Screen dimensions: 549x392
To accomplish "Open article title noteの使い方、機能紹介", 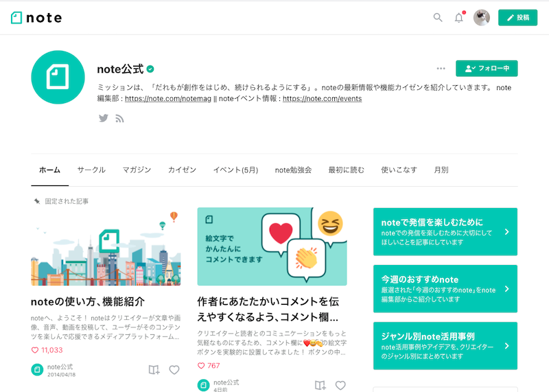I will click(88, 301).
